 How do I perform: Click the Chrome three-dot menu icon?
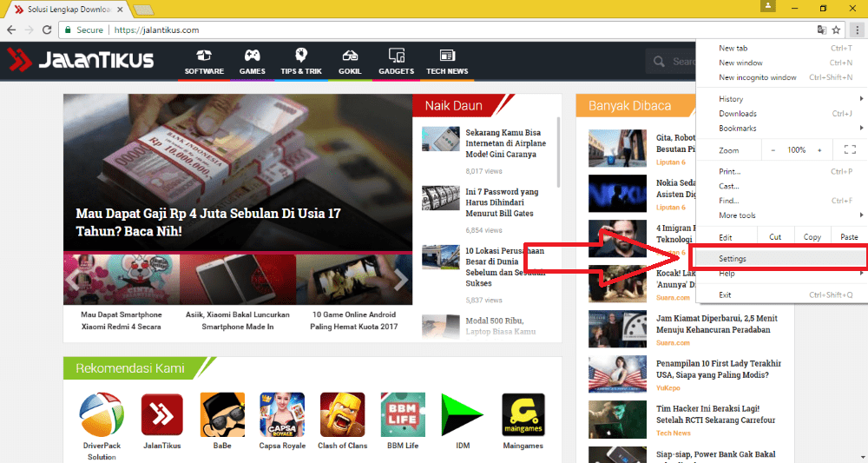[x=857, y=30]
